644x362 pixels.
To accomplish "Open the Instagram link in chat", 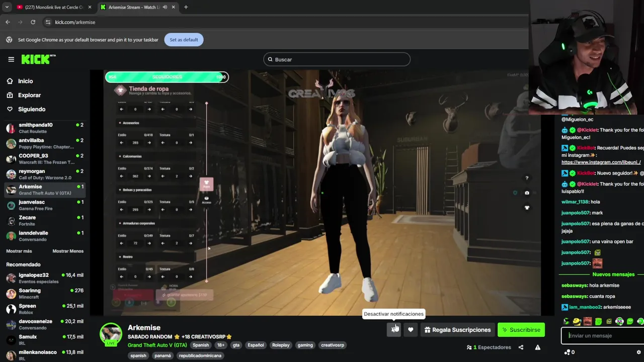I will 601,162.
